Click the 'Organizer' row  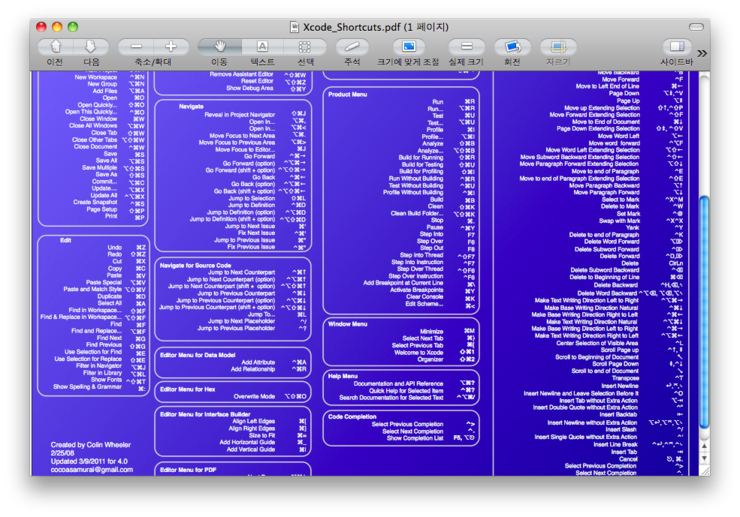coord(446,359)
